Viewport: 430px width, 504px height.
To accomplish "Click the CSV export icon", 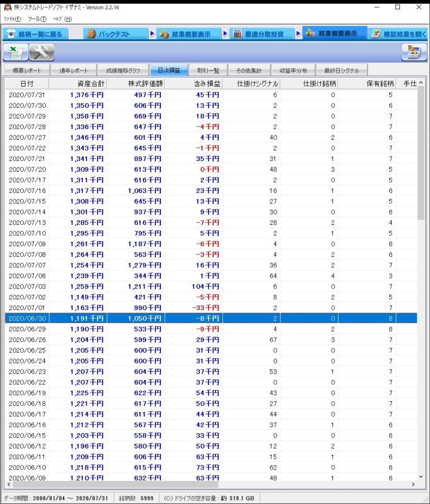I will pos(16,52).
